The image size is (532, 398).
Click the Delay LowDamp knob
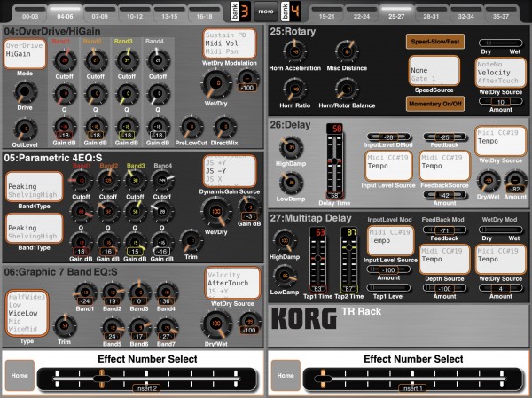(x=291, y=183)
